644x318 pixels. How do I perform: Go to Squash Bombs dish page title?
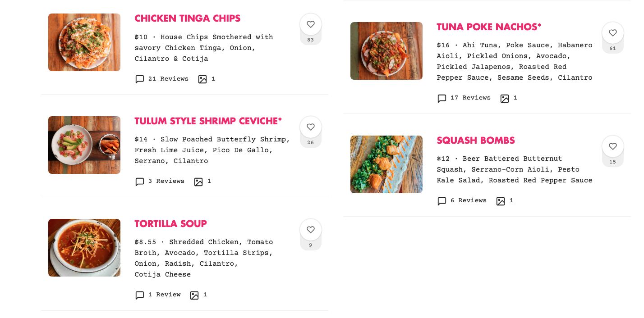click(476, 141)
